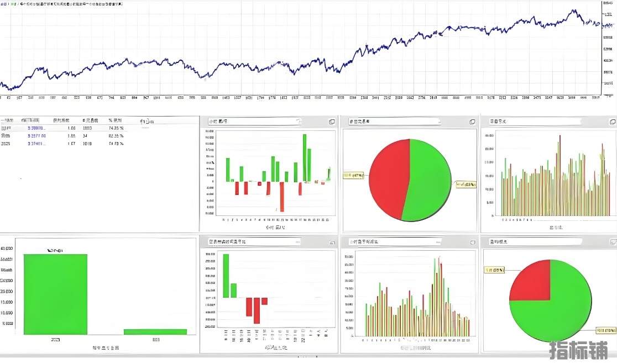617x364 pixels.
Task: Click the blue legend icon above the equity curve
Action: (x=3, y=4)
